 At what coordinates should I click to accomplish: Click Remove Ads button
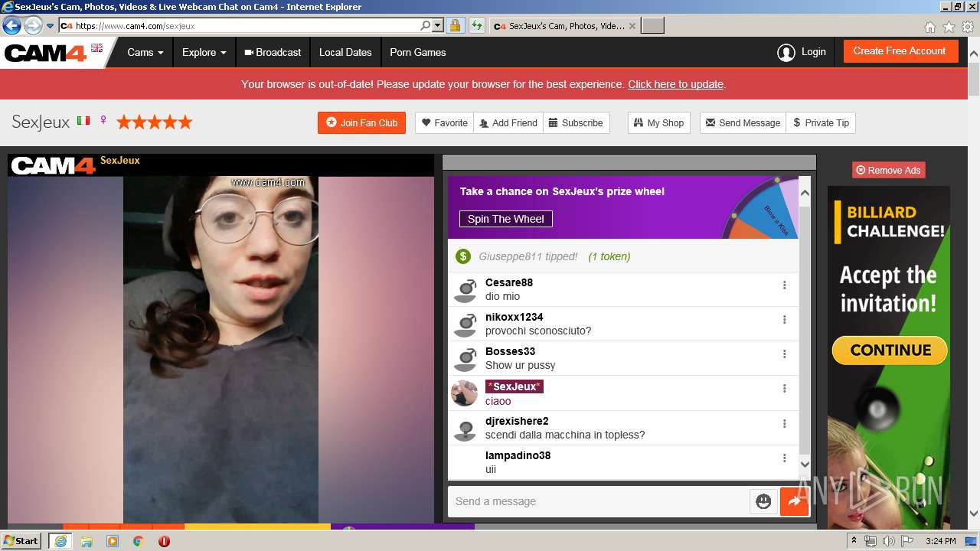888,170
